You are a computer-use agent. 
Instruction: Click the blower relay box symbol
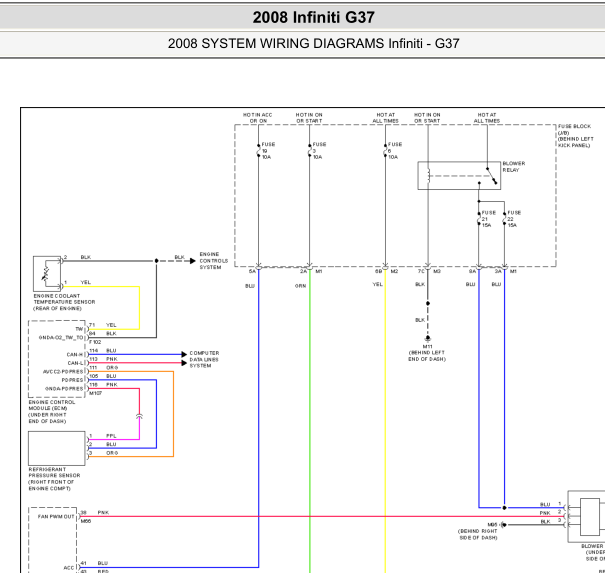459,176
